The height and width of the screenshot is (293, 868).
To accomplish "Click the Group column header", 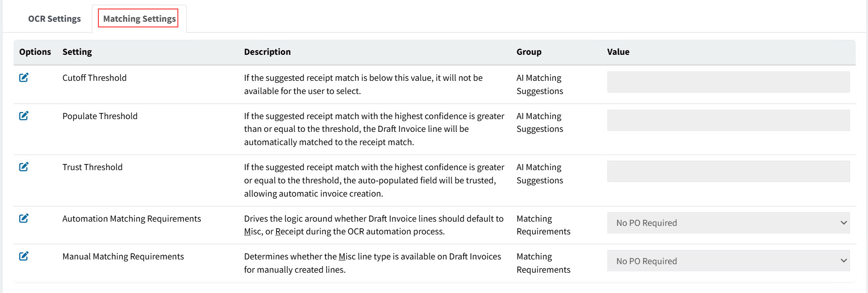I will click(528, 52).
